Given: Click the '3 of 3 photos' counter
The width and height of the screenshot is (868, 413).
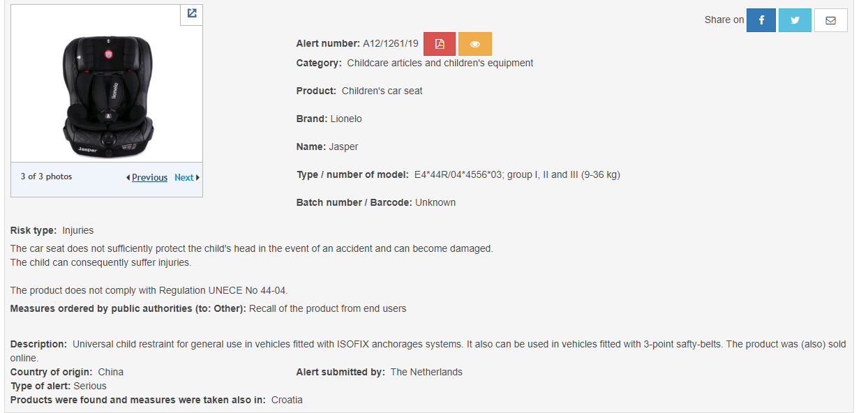Looking at the screenshot, I should tap(46, 177).
